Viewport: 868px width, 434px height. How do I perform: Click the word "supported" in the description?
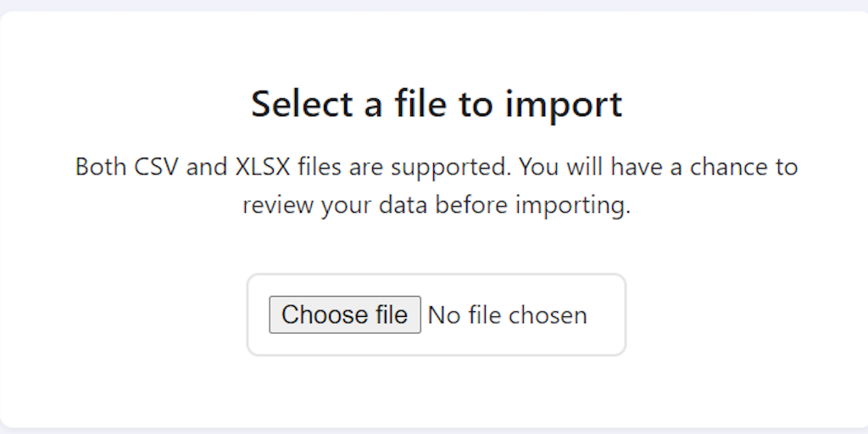(x=449, y=166)
